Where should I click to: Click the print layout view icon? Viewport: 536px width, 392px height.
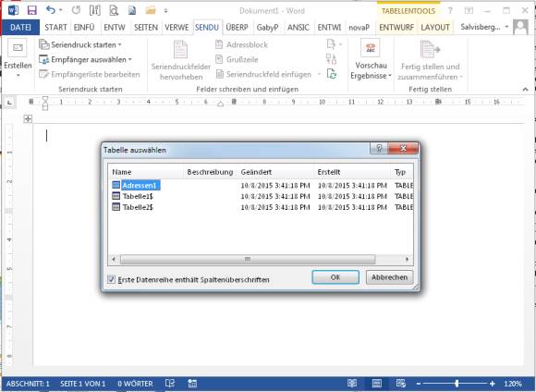(377, 384)
